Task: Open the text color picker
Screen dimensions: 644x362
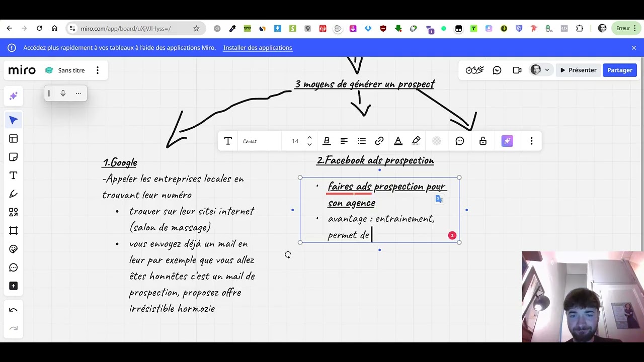Action: (398, 141)
